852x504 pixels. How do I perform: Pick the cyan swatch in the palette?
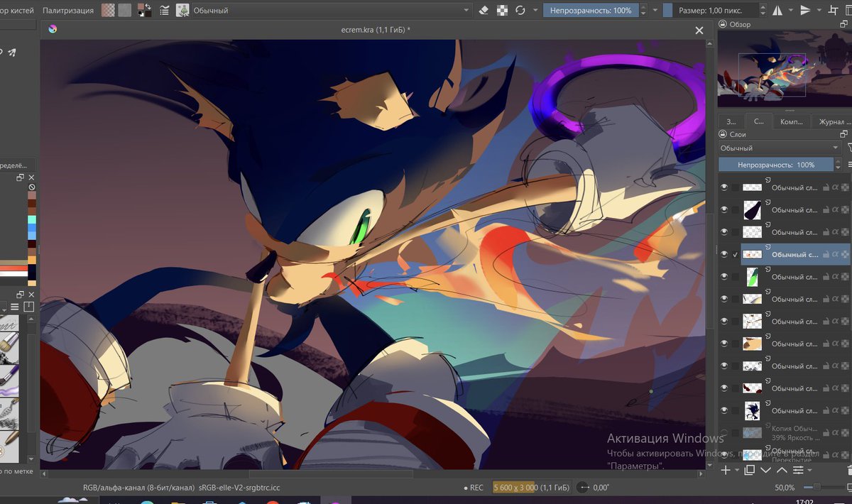click(32, 220)
